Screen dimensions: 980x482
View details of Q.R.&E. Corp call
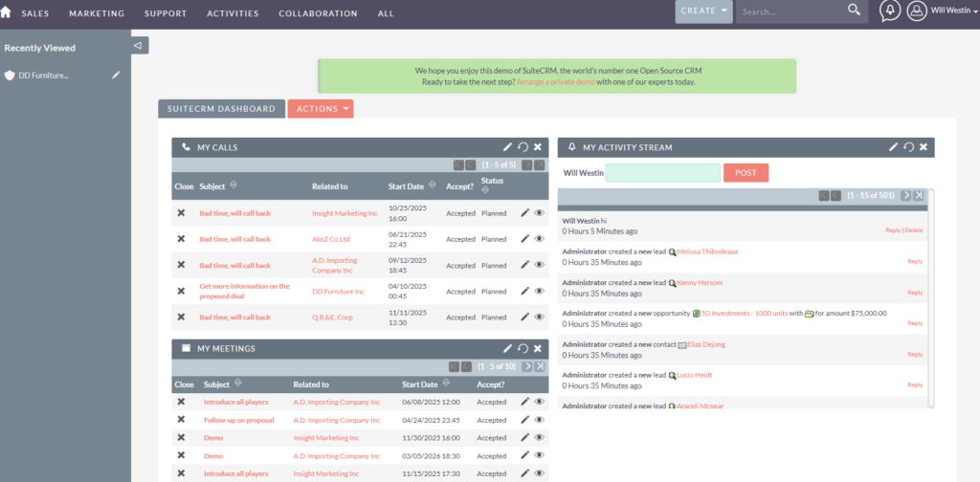[540, 317]
